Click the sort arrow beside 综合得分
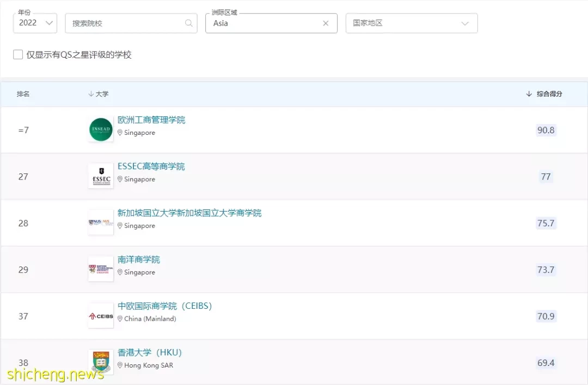Image resolution: width=588 pixels, height=385 pixels. point(529,94)
